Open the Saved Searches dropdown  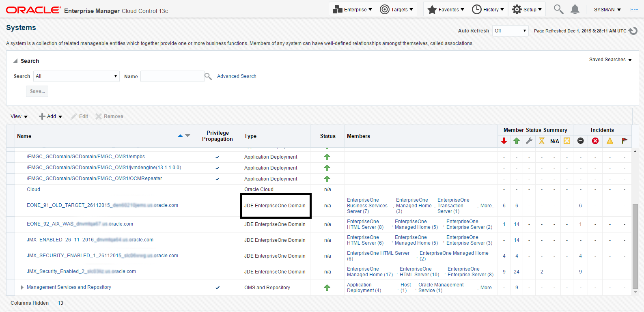click(611, 60)
